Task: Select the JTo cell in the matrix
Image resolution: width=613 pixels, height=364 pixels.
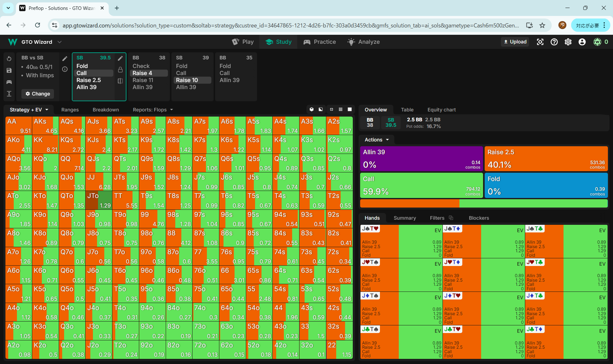Action: (99, 200)
